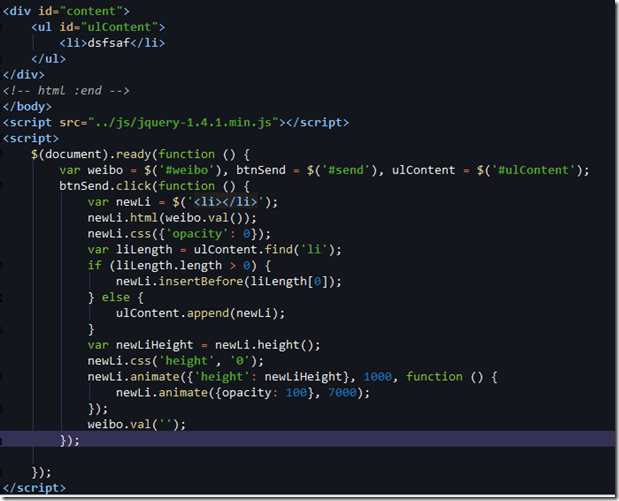Click the btnSend variable name in var declaration

click(x=261, y=170)
